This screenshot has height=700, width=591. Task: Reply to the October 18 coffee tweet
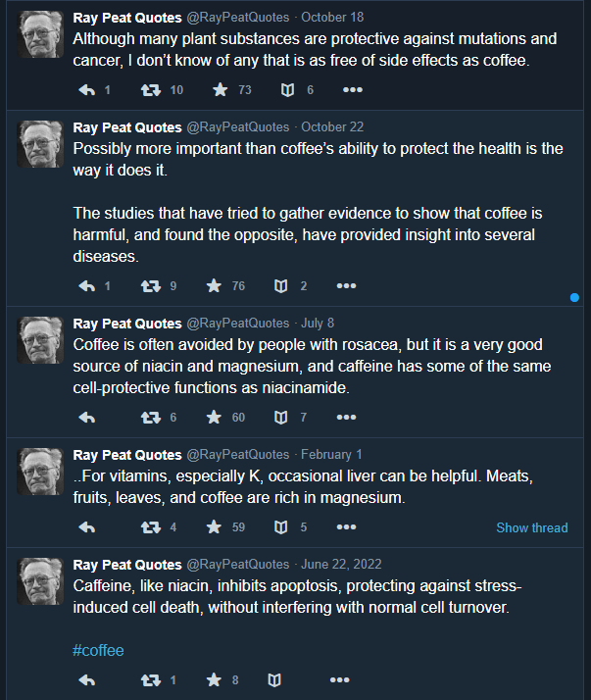coord(86,90)
